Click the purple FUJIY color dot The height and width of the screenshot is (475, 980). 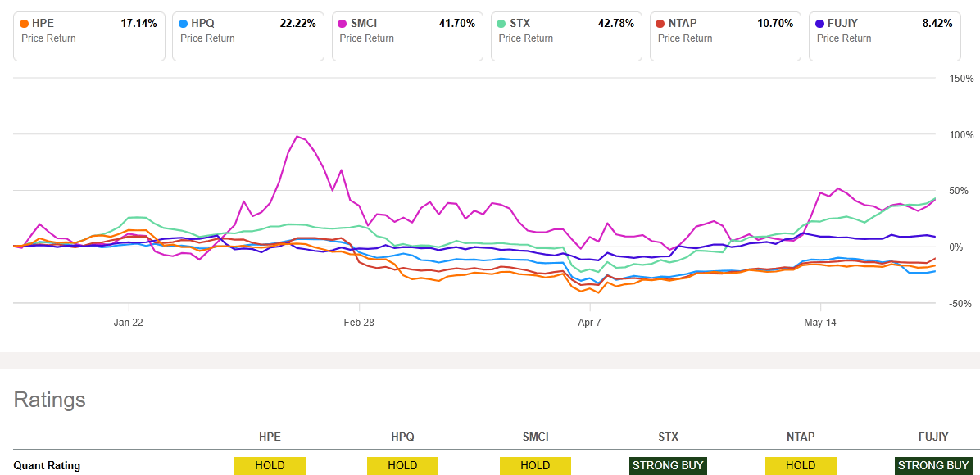point(819,24)
